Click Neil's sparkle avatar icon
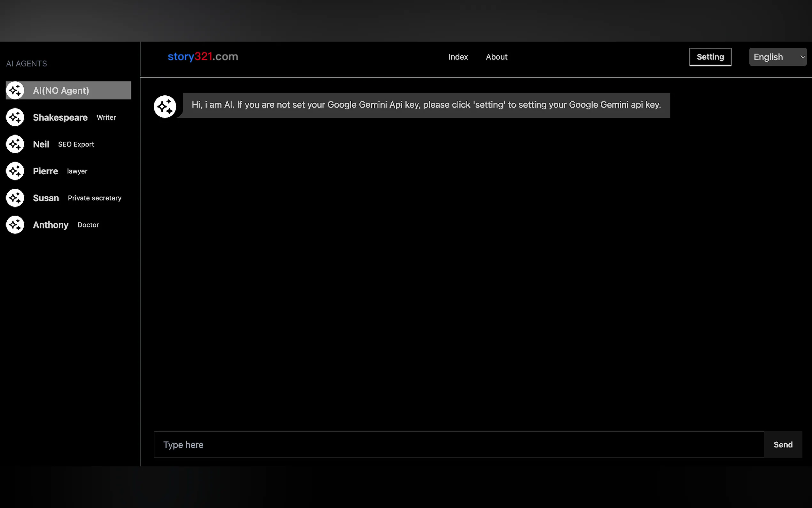 click(x=15, y=144)
